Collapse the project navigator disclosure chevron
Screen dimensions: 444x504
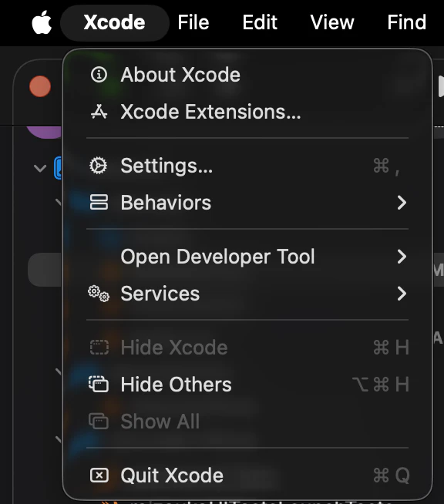point(40,168)
